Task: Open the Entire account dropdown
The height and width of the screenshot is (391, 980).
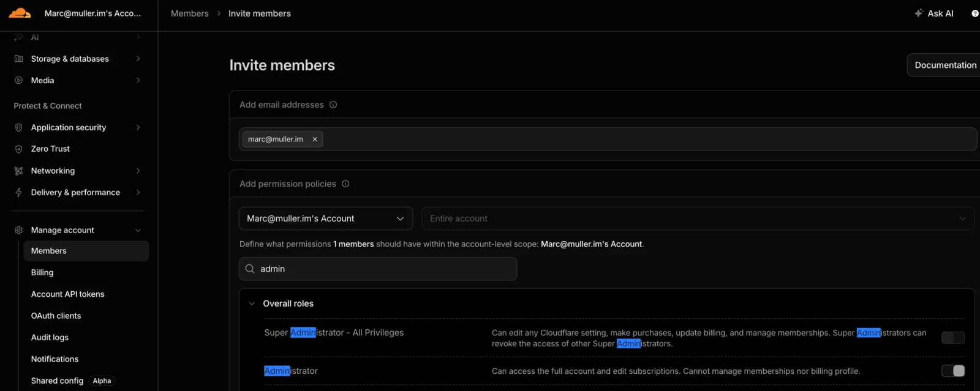Action: pos(698,218)
